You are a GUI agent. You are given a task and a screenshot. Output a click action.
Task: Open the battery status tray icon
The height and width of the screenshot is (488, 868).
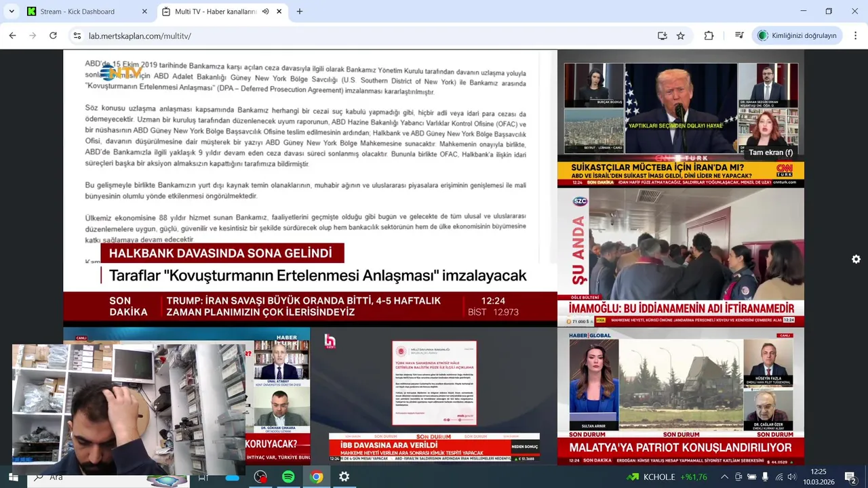click(x=752, y=477)
